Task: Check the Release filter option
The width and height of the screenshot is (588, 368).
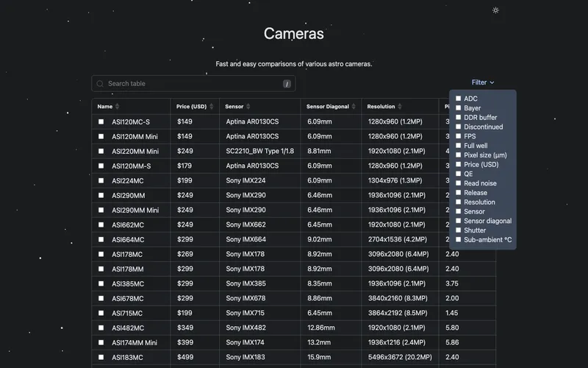Action: tap(458, 192)
